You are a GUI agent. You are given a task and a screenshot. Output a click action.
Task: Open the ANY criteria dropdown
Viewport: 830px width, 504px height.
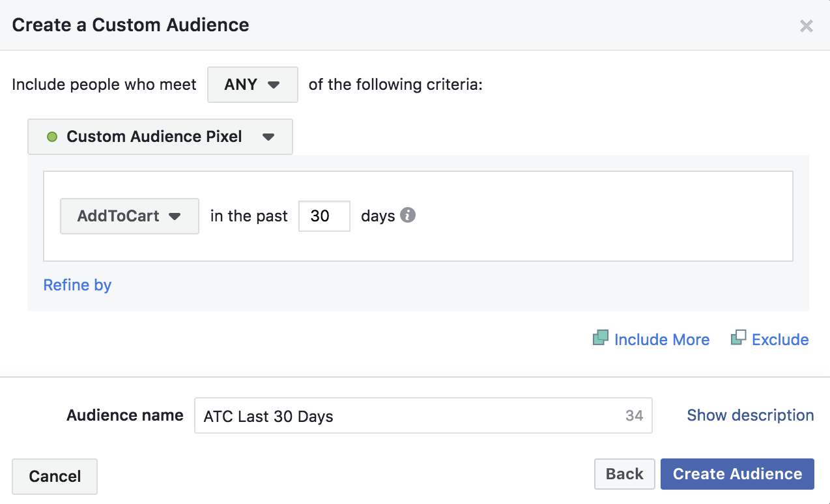coord(253,85)
